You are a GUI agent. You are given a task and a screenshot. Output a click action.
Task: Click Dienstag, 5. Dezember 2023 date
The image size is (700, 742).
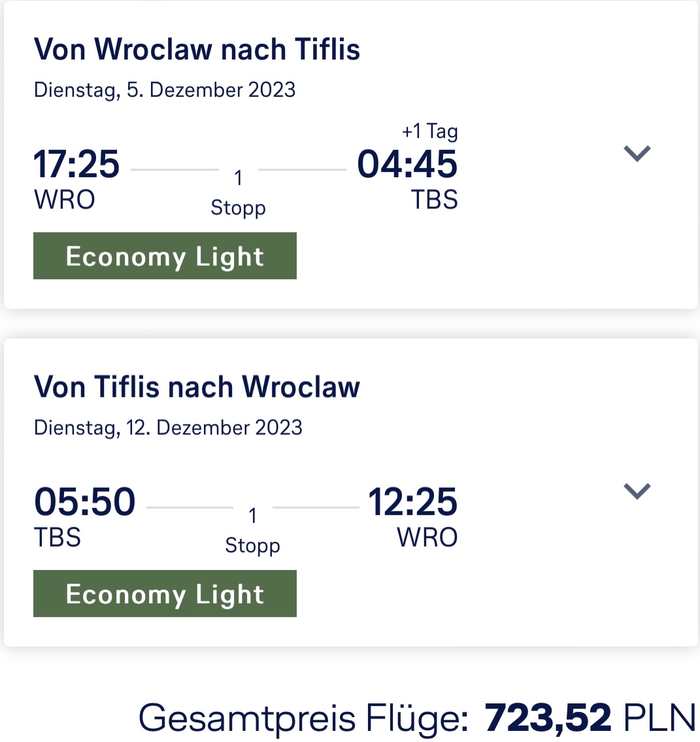165,90
